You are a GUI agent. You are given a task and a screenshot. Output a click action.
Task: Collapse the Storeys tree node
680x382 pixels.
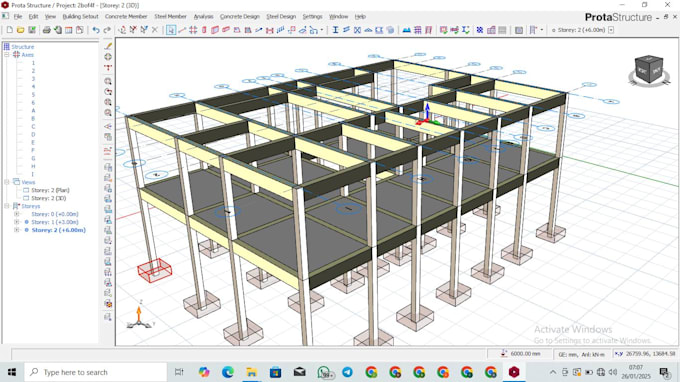[x=7, y=206]
